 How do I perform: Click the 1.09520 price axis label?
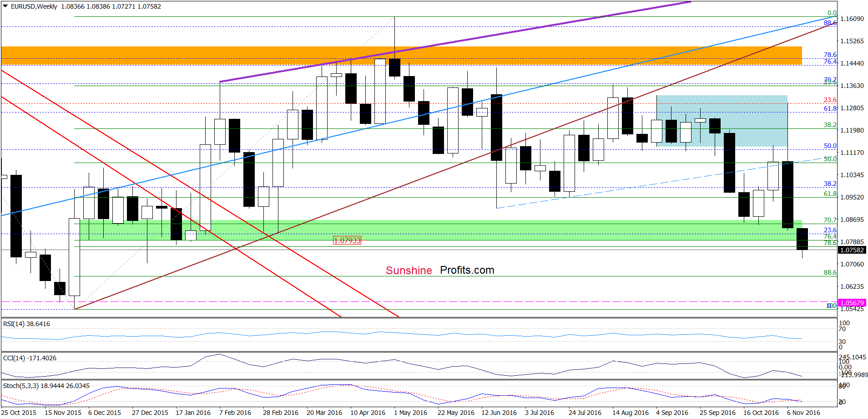point(852,197)
